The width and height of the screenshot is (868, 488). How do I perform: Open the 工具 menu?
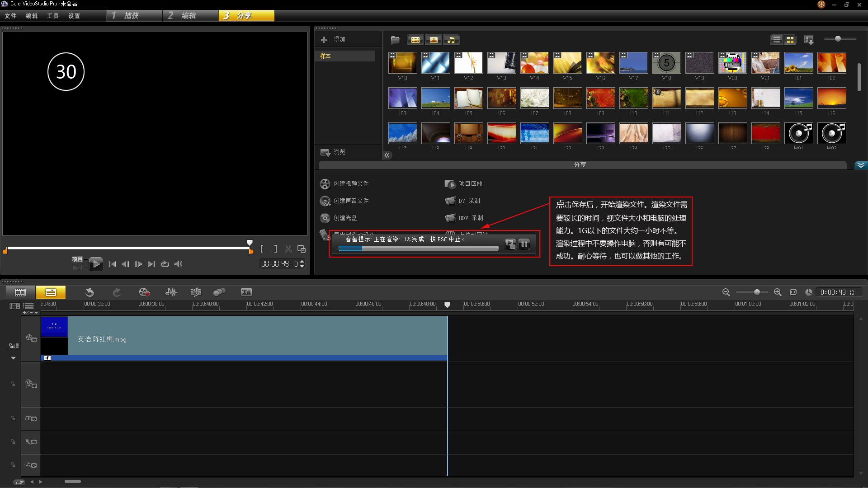click(x=52, y=16)
